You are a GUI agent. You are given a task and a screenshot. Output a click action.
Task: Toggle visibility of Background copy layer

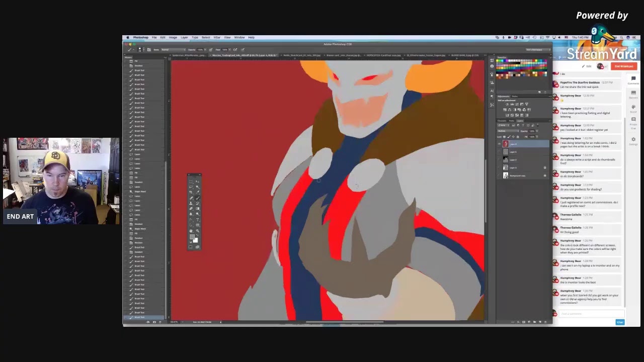[499, 175]
